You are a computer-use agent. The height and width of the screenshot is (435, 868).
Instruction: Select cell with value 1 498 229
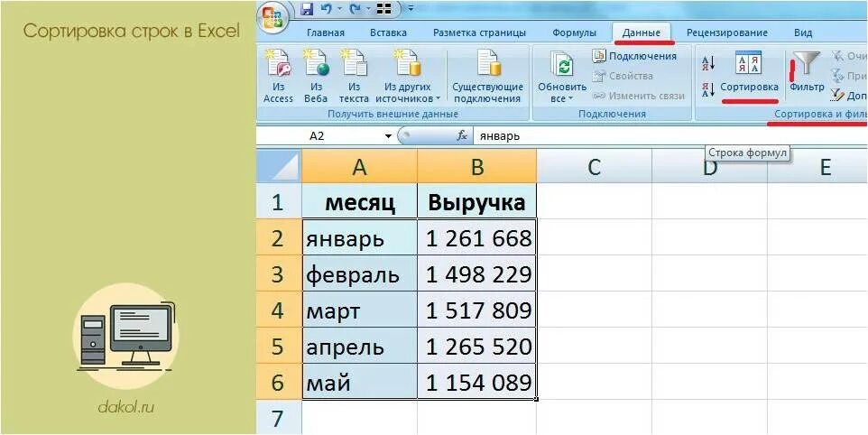pyautogui.click(x=477, y=274)
